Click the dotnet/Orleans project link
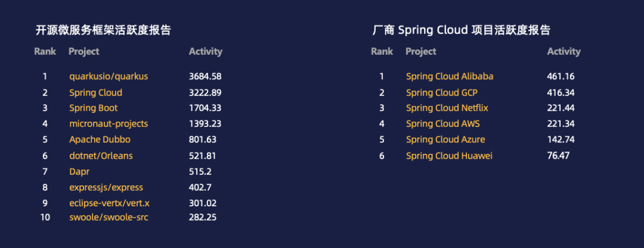 coord(101,156)
